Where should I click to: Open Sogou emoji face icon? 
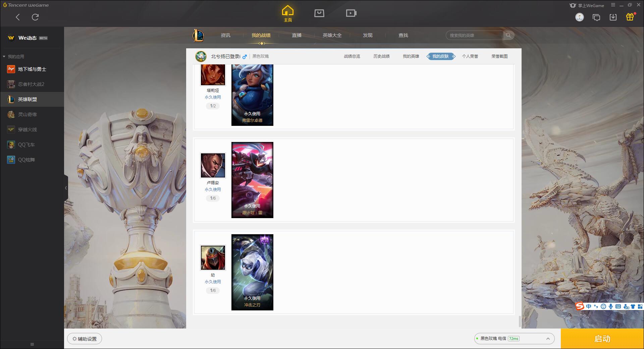[x=603, y=306]
